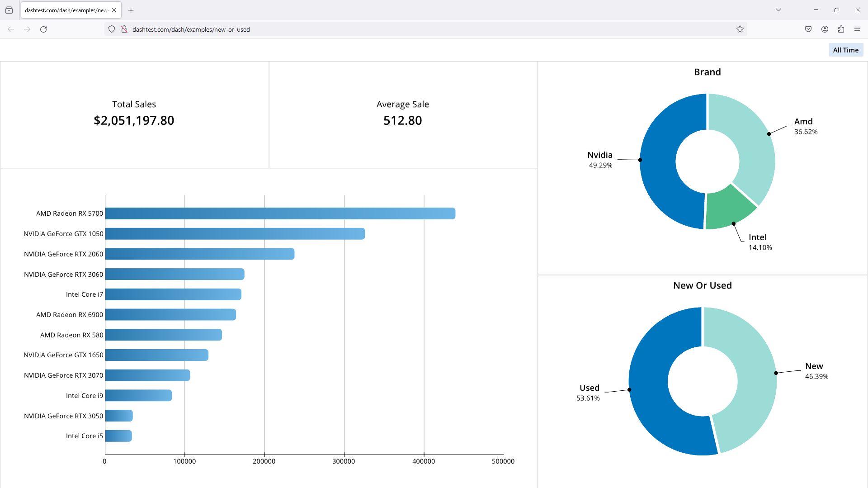Click the Intel Core i9 bar
Viewport: 868px width, 488px height.
[138, 395]
